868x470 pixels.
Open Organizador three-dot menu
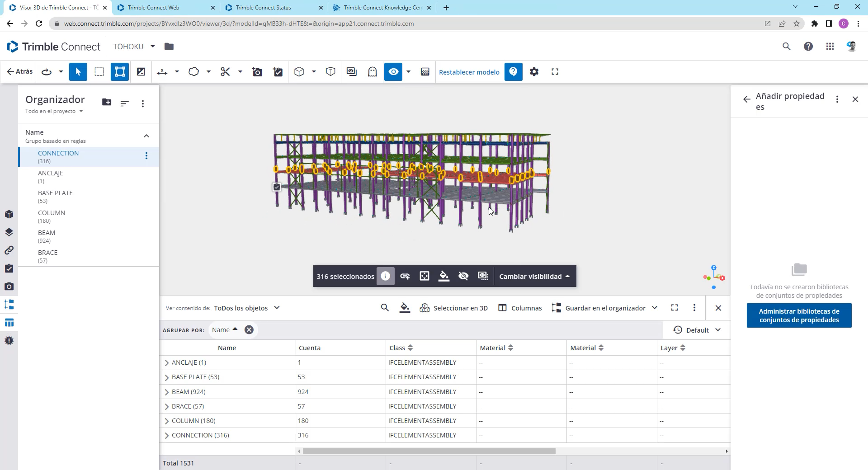143,103
